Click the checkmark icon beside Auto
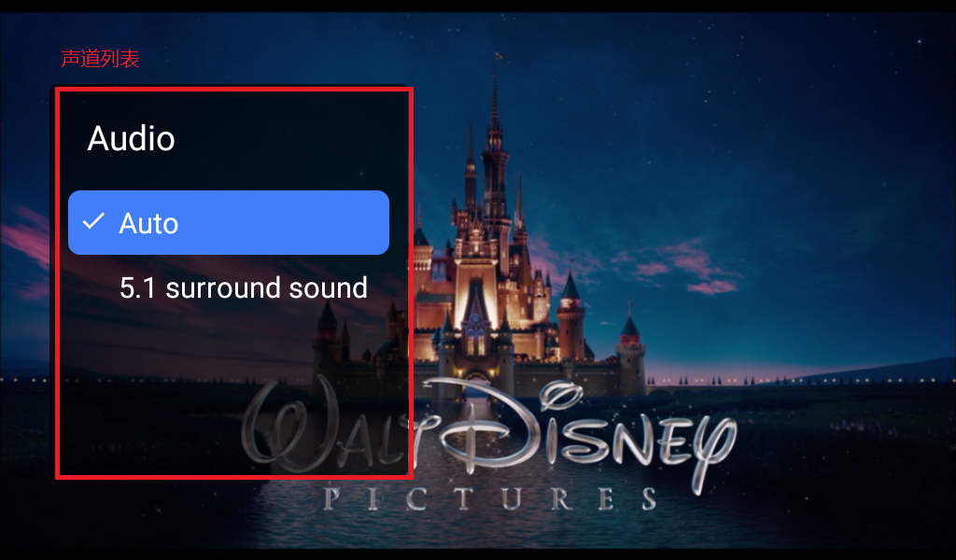Screen dimensions: 956x560 (93, 221)
